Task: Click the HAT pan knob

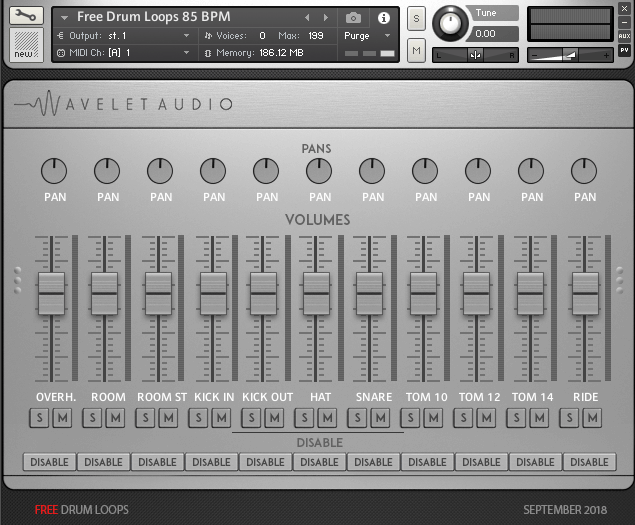Action: point(319,171)
